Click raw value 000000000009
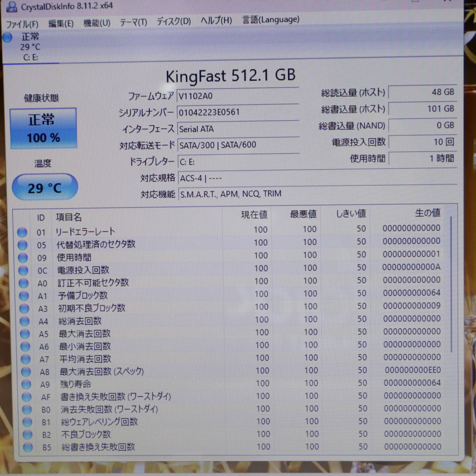This screenshot has height=476, width=476. click(412, 306)
